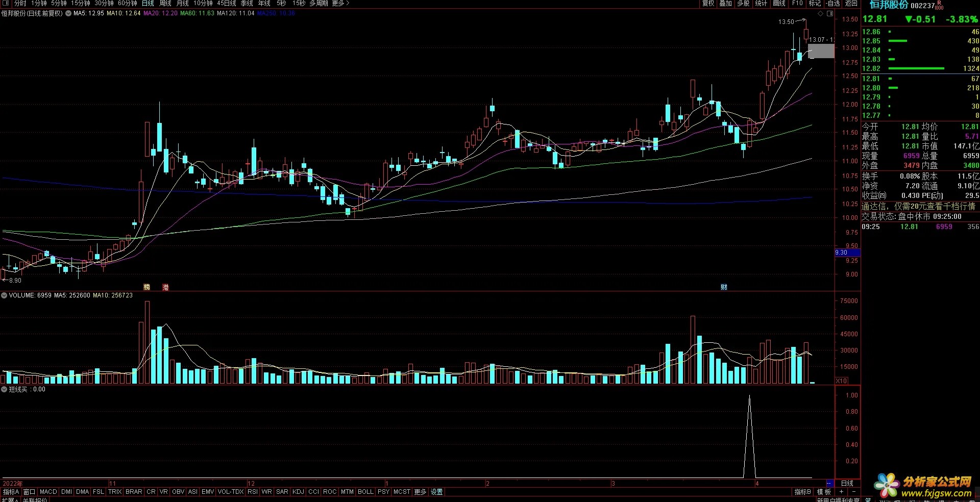
Task: Click the 9.30 blue price label on the axis
Action: tap(847, 253)
